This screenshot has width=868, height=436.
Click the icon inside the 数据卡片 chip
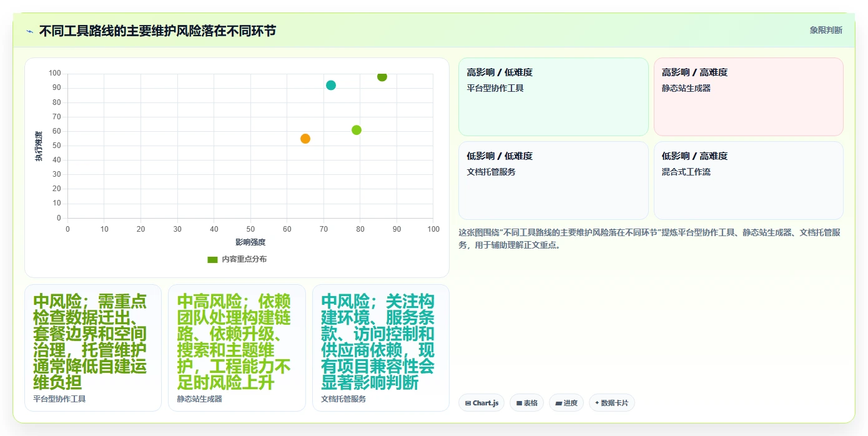click(597, 403)
